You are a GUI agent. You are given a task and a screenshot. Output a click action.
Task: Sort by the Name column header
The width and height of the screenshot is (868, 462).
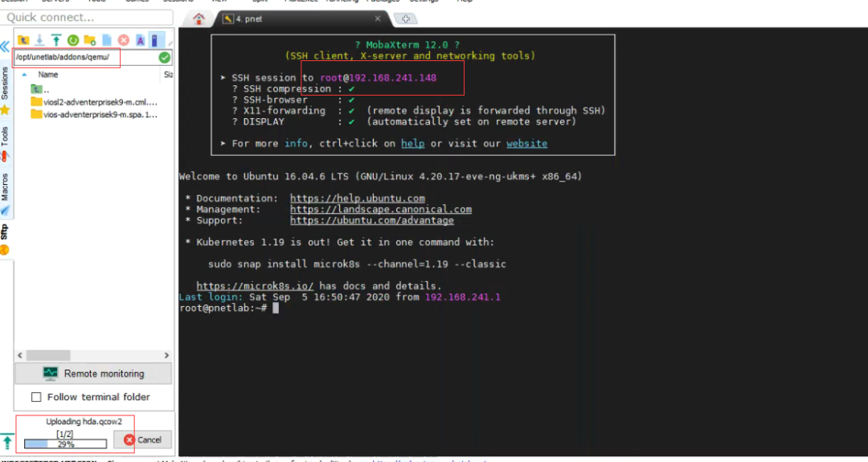[47, 74]
